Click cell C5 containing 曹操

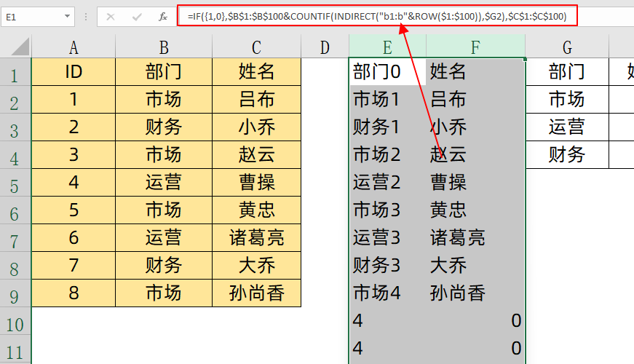[x=256, y=183]
